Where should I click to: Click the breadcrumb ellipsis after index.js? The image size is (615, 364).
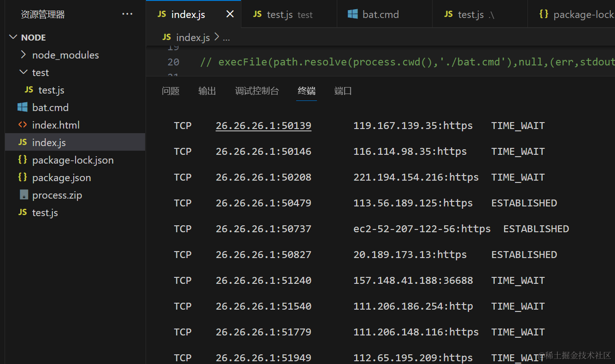coord(226,38)
